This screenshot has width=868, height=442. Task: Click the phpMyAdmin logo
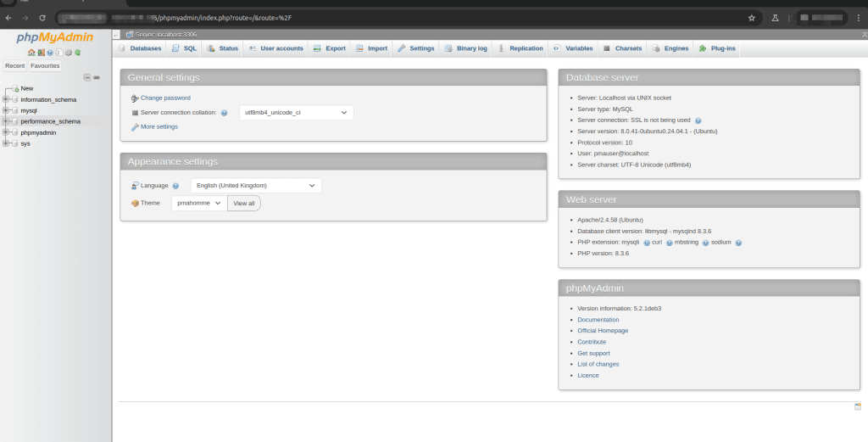[x=55, y=37]
